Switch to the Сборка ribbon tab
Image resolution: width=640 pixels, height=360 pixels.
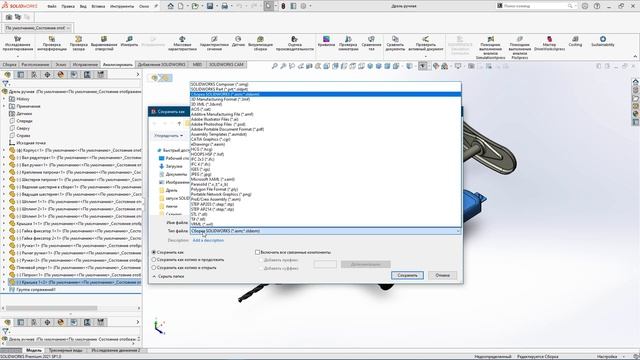(9, 64)
